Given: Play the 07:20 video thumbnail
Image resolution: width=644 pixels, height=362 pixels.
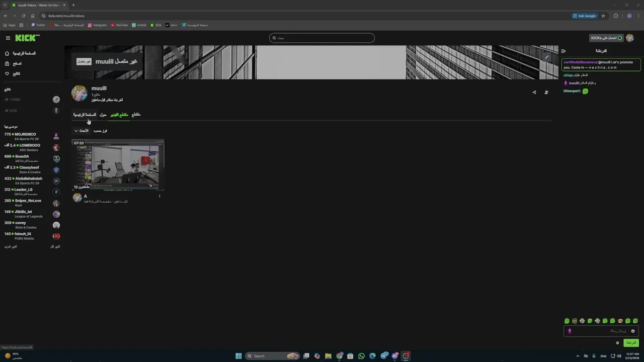Looking at the screenshot, I should (x=118, y=165).
